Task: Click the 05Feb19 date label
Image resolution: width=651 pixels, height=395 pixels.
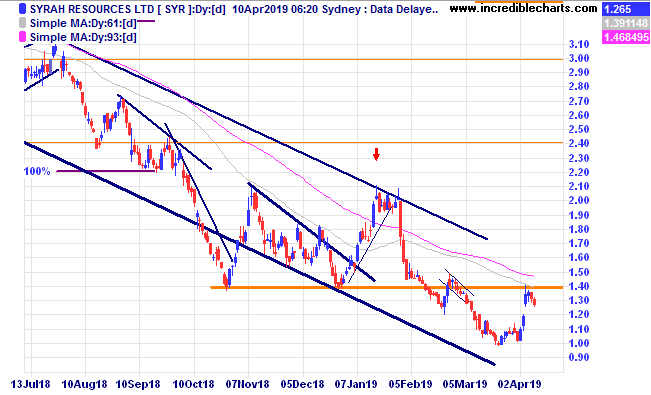Action: pos(411,384)
